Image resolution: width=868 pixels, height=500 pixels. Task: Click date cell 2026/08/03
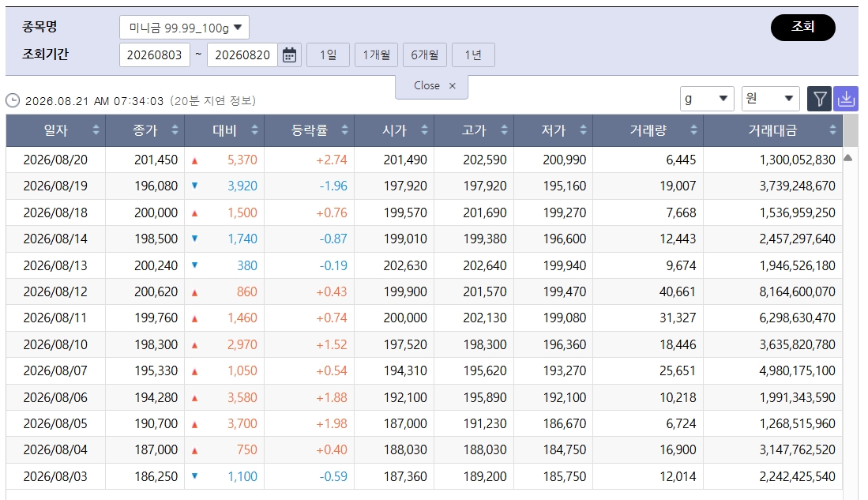pyautogui.click(x=55, y=476)
